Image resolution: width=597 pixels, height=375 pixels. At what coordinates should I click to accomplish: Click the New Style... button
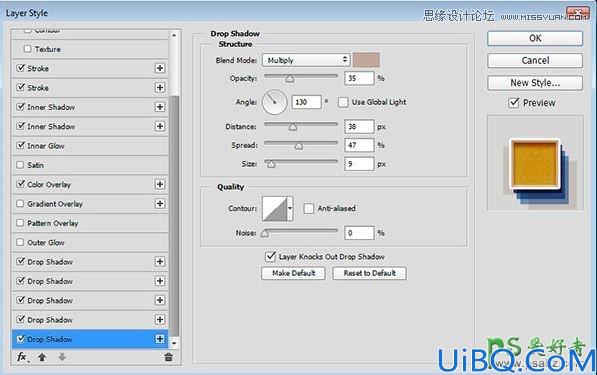click(x=535, y=83)
